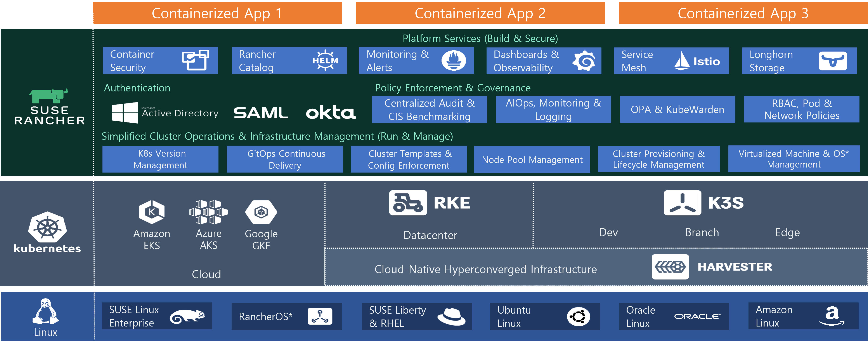Click the K3S propeller icon
Image resolution: width=868 pixels, height=344 pixels.
682,203
